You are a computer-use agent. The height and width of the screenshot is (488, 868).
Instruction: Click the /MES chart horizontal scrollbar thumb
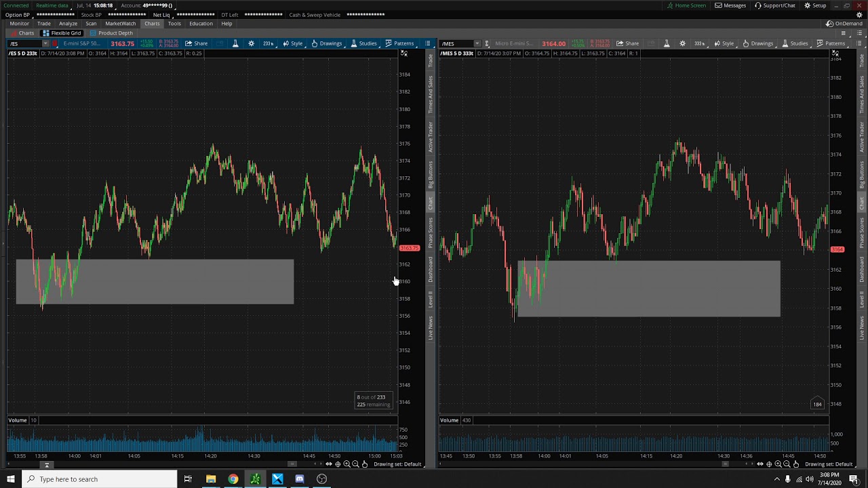[x=725, y=464]
